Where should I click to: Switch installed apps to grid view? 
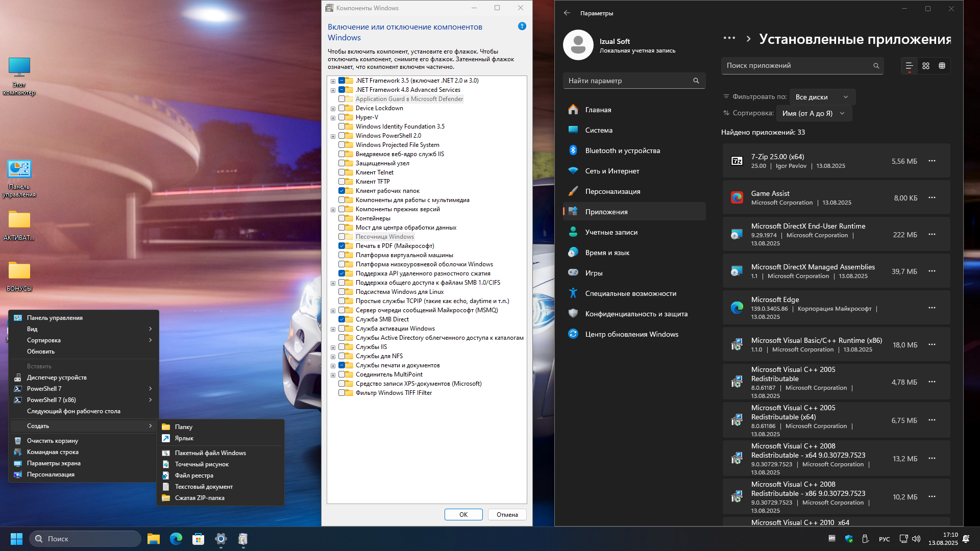[x=926, y=66]
